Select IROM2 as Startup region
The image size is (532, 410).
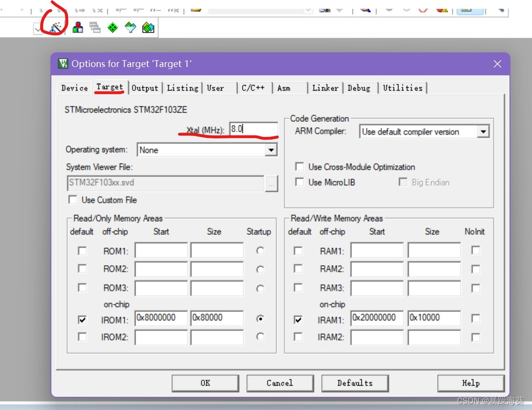point(260,336)
